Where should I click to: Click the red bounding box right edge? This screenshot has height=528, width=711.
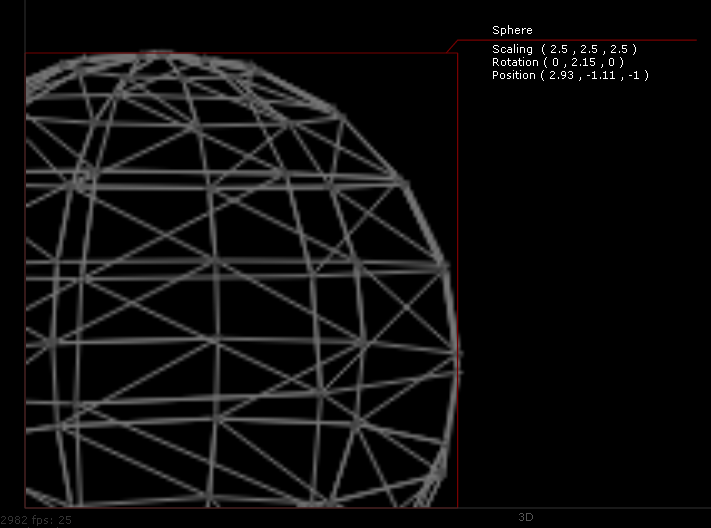458,200
